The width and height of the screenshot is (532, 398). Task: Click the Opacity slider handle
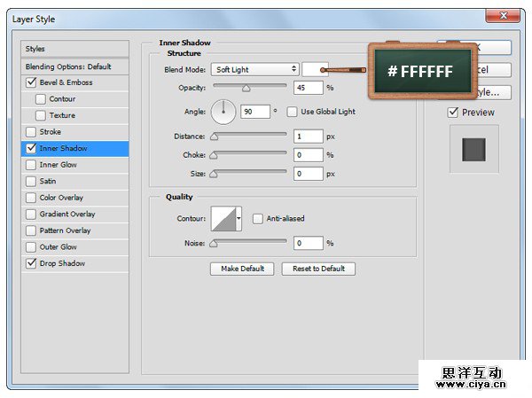point(246,89)
